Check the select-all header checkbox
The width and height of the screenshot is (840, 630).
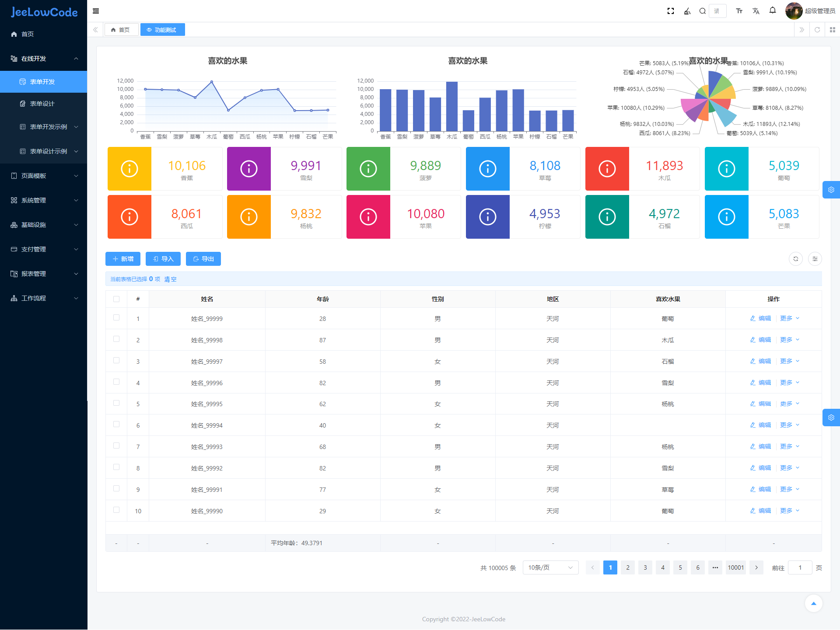116,299
